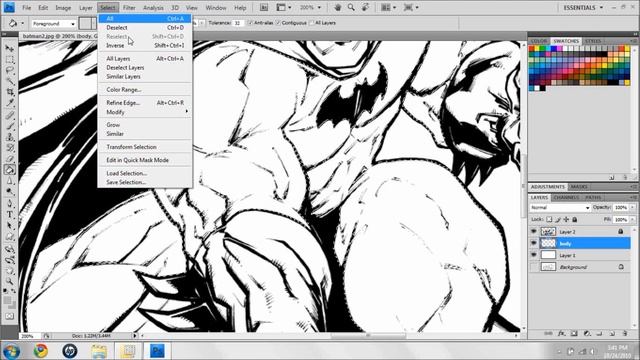640x360 pixels.
Task: Open the View Extras dropdown
Action: [284, 7]
